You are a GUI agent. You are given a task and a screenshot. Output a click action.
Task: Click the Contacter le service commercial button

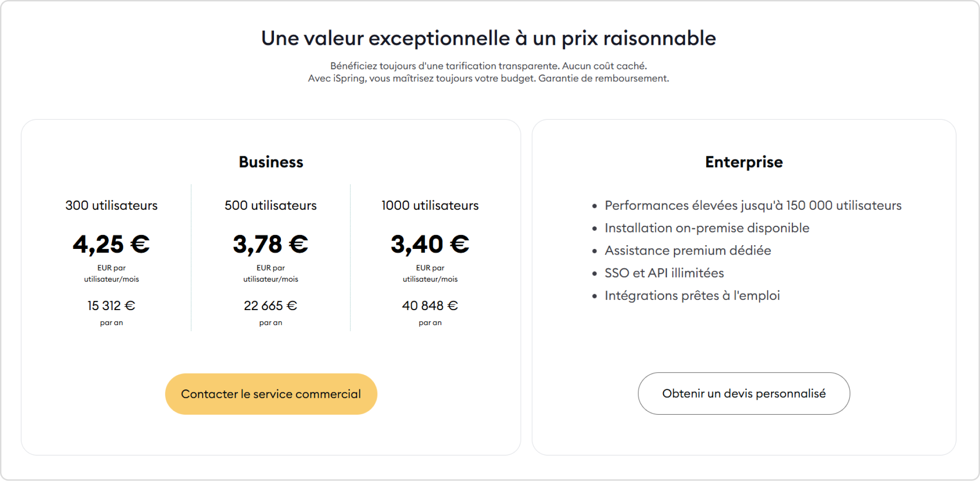(x=271, y=393)
